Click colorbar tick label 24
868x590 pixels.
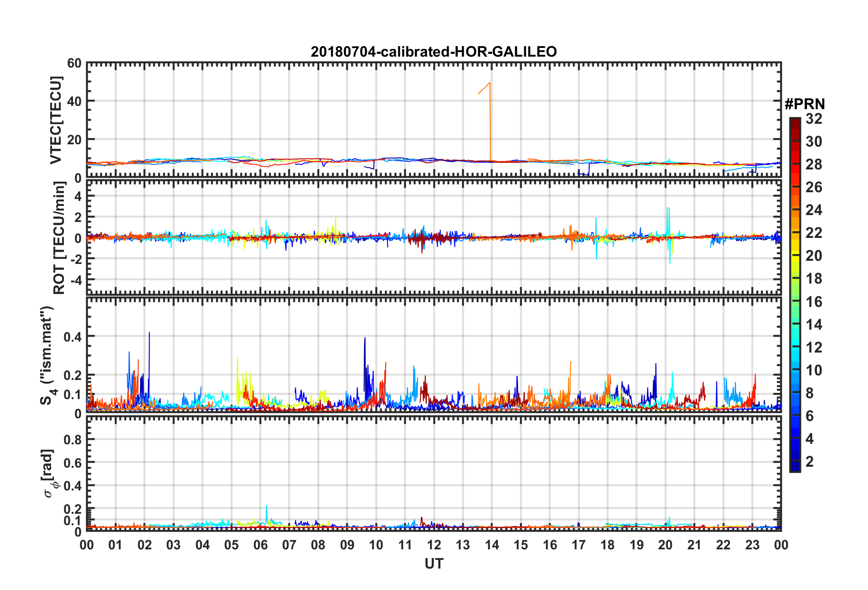coord(814,210)
